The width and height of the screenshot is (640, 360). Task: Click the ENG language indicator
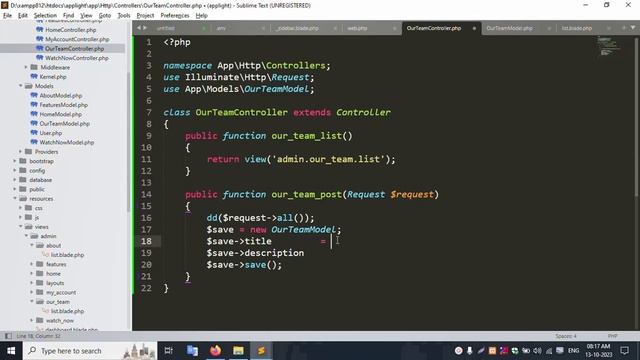(x=573, y=351)
